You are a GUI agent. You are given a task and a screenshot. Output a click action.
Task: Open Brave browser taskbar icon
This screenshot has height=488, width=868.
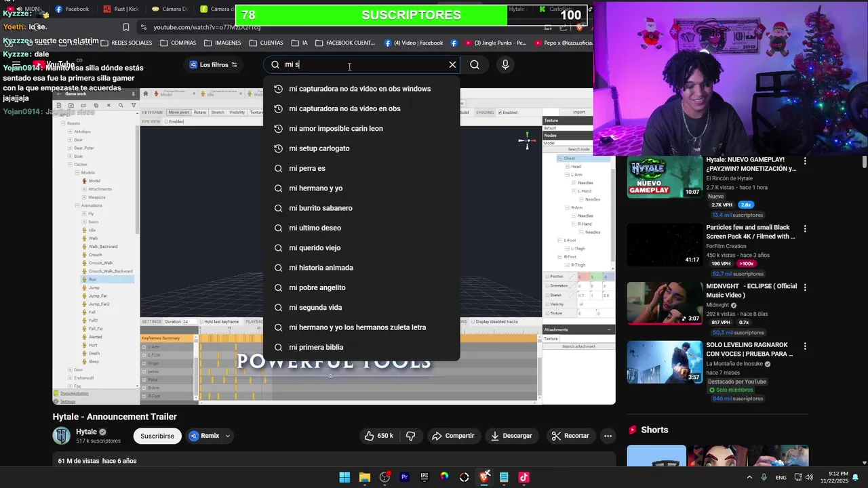point(484,477)
